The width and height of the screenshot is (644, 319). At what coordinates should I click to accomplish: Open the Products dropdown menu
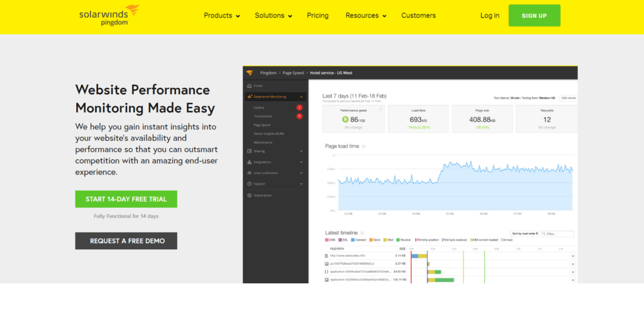(222, 16)
